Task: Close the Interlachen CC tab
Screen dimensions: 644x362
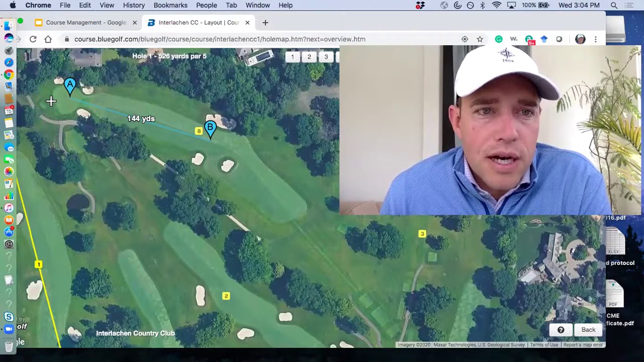Action: tap(248, 23)
